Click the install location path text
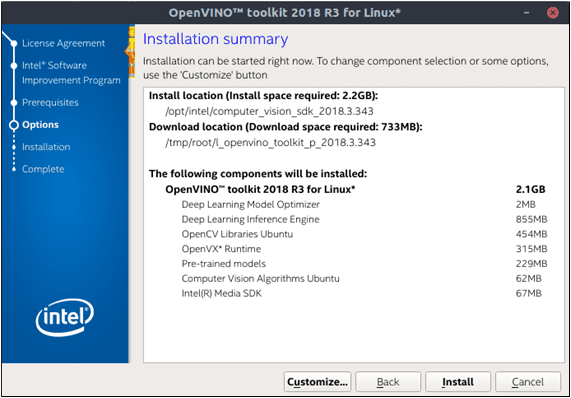571x398 pixels. (x=269, y=111)
